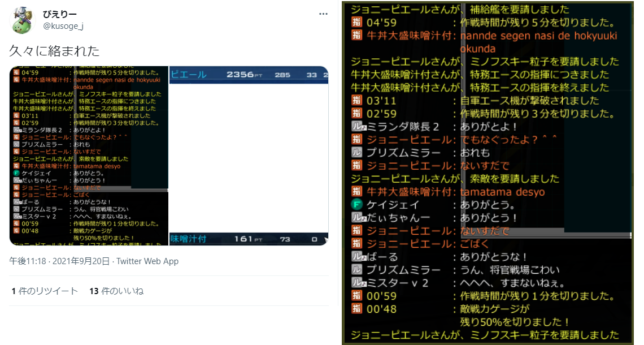Open the 午後11:18 · 2021年9月20日 timestamp link

click(59, 261)
